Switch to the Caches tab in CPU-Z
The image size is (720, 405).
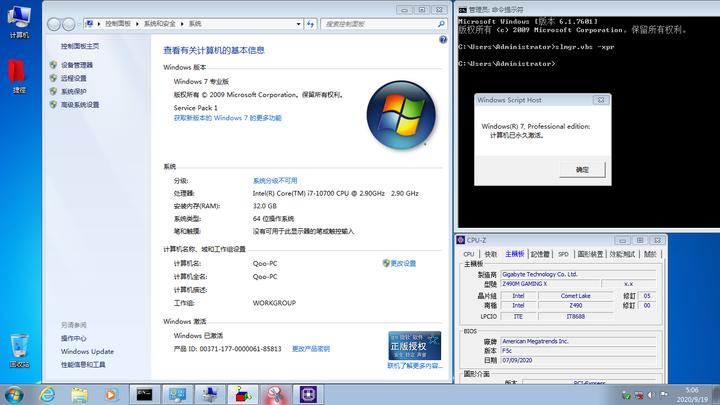coord(490,254)
